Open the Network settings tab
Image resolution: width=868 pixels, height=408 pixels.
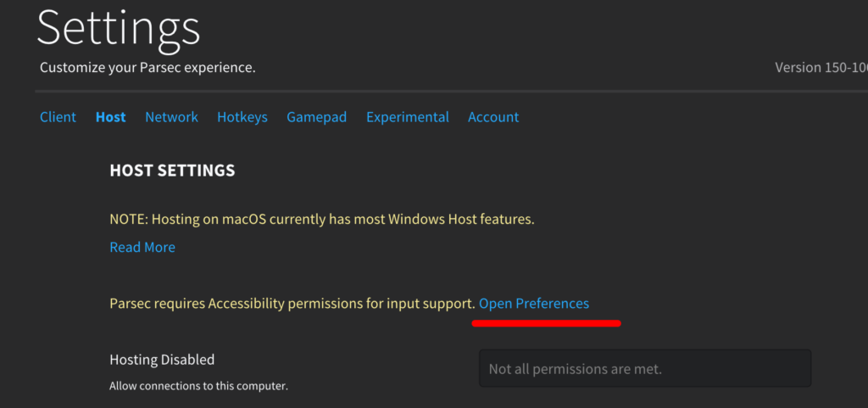pyautogui.click(x=171, y=117)
